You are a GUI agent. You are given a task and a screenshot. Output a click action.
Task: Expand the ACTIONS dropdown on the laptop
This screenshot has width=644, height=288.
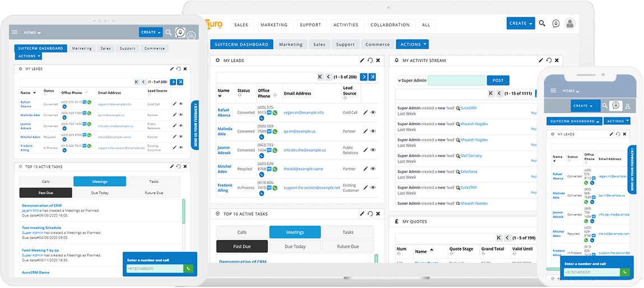pos(412,44)
